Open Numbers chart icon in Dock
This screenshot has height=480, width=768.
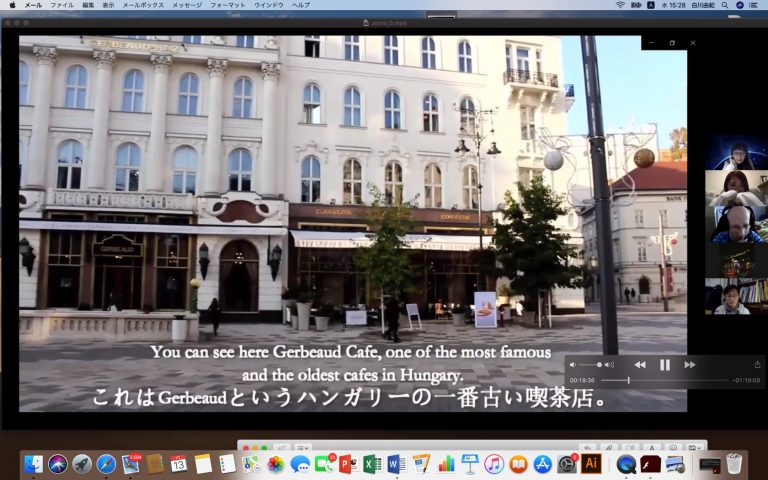coord(446,463)
